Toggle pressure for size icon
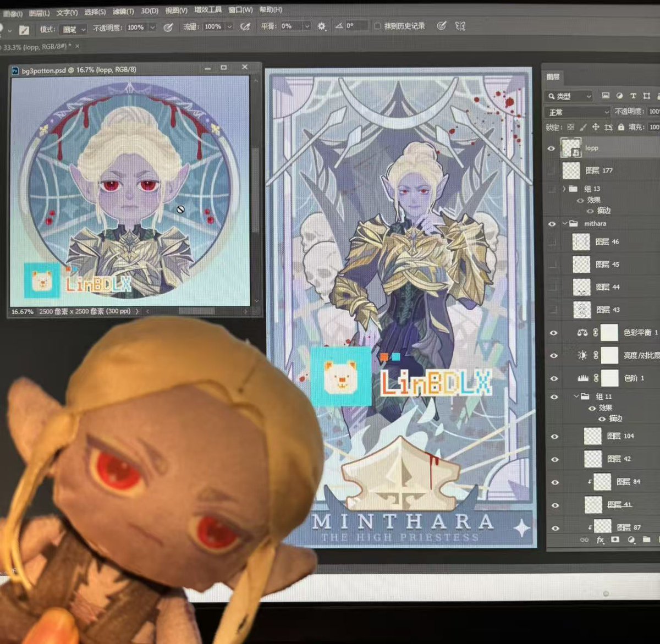 (x=441, y=25)
